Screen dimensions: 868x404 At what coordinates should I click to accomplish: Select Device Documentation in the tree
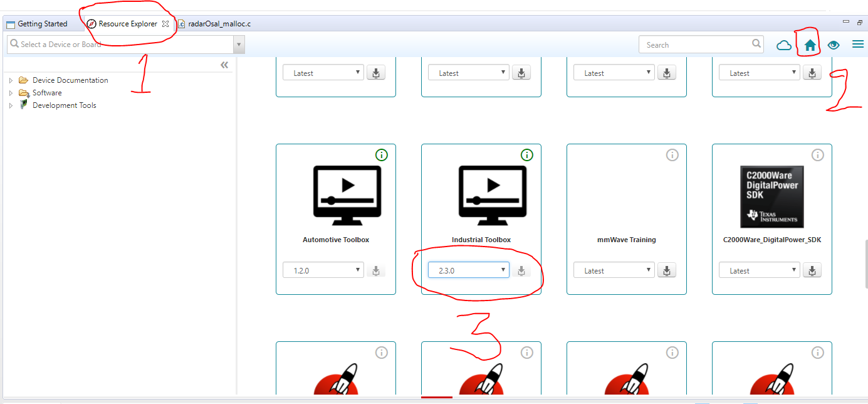[70, 80]
